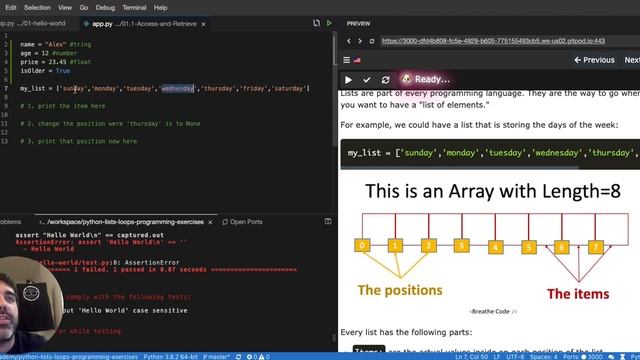
Task: Click comment '# 3. print that position now here'
Action: click(x=79, y=141)
